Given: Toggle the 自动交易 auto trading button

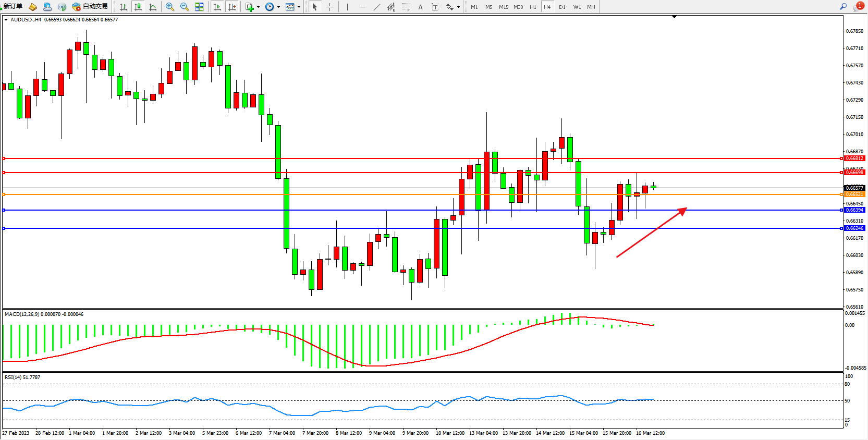Looking at the screenshot, I should click(x=90, y=7).
